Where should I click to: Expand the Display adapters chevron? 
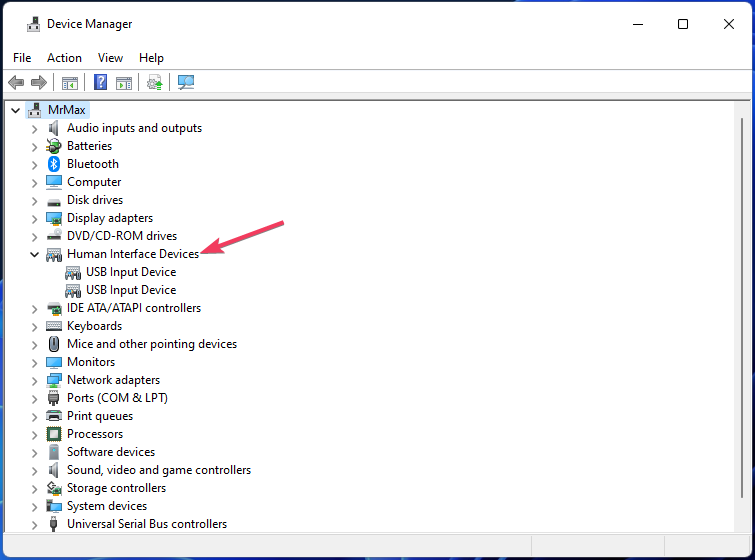(x=34, y=219)
